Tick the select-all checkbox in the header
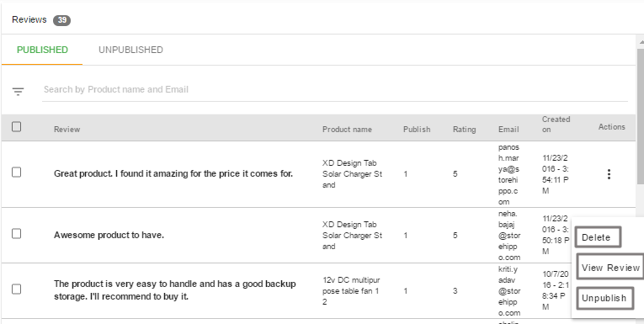The width and height of the screenshot is (644, 324). pos(17,126)
